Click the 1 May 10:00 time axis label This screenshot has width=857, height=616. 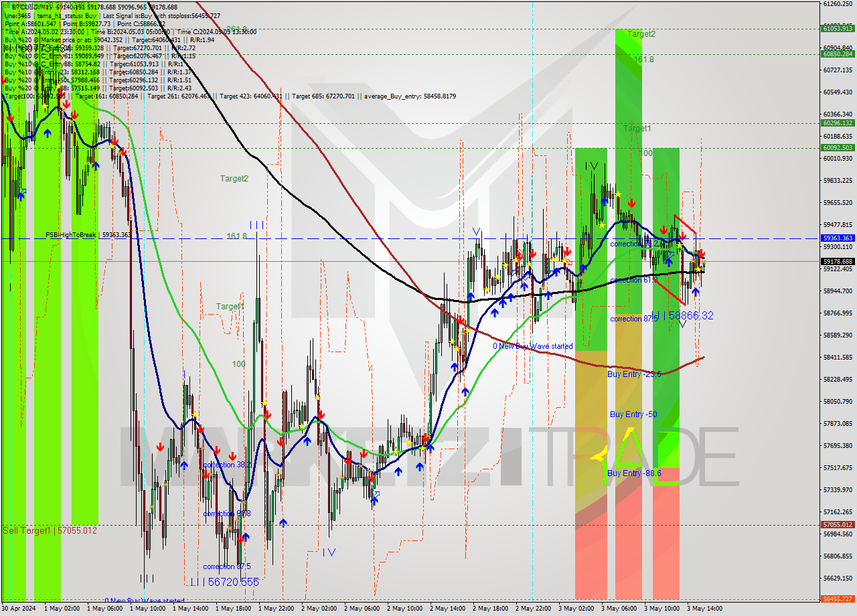click(147, 609)
